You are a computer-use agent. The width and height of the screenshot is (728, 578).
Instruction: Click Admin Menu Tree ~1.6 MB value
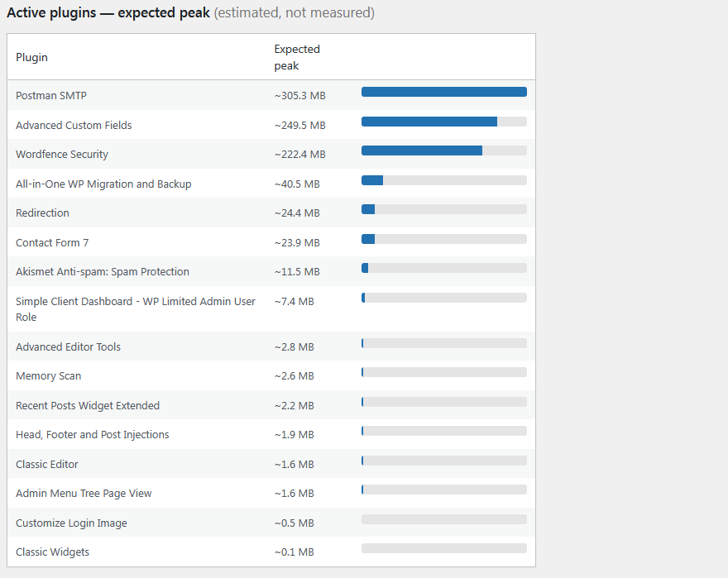(x=295, y=494)
